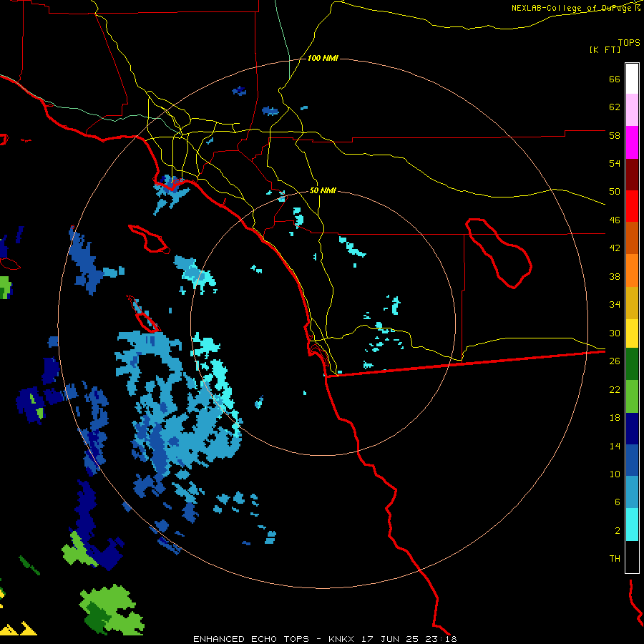Click the legend value "30"

pos(615,333)
